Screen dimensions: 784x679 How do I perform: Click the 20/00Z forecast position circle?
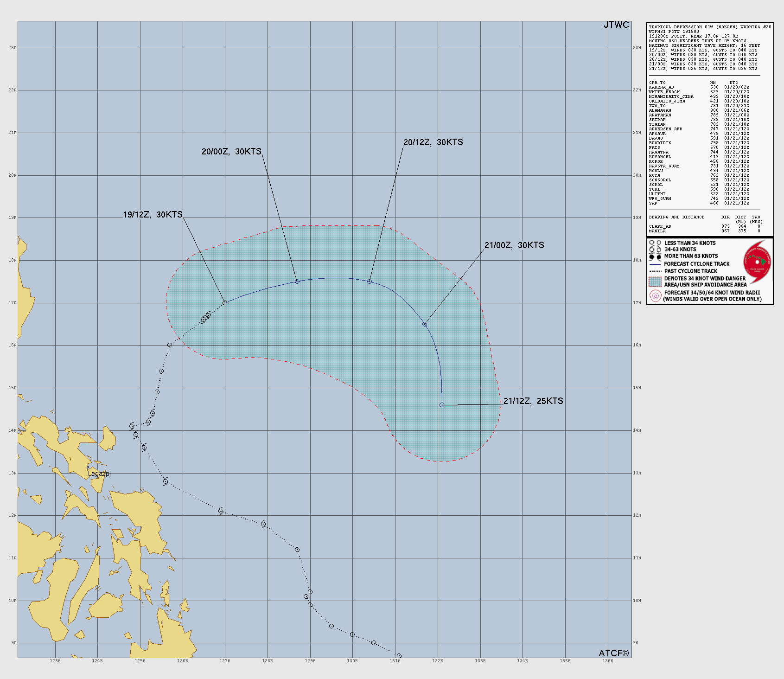tap(297, 282)
